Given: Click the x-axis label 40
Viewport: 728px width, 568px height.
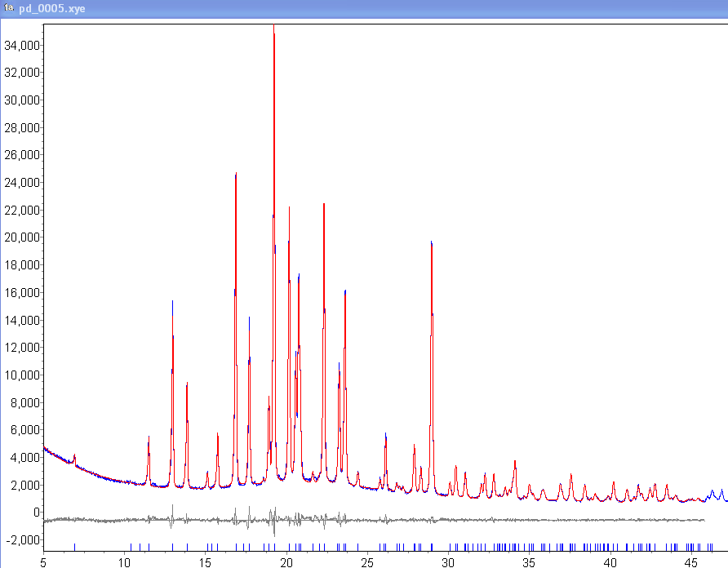Looking at the screenshot, I should pos(610,563).
